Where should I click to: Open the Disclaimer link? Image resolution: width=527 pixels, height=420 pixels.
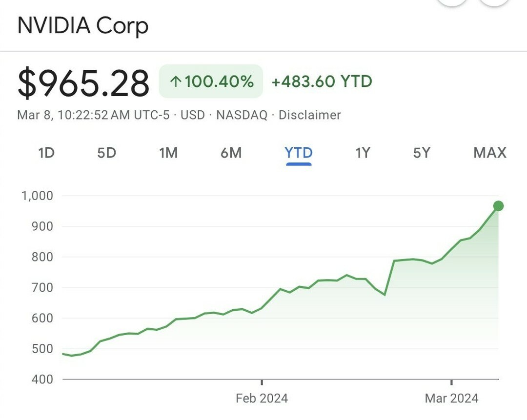[309, 115]
